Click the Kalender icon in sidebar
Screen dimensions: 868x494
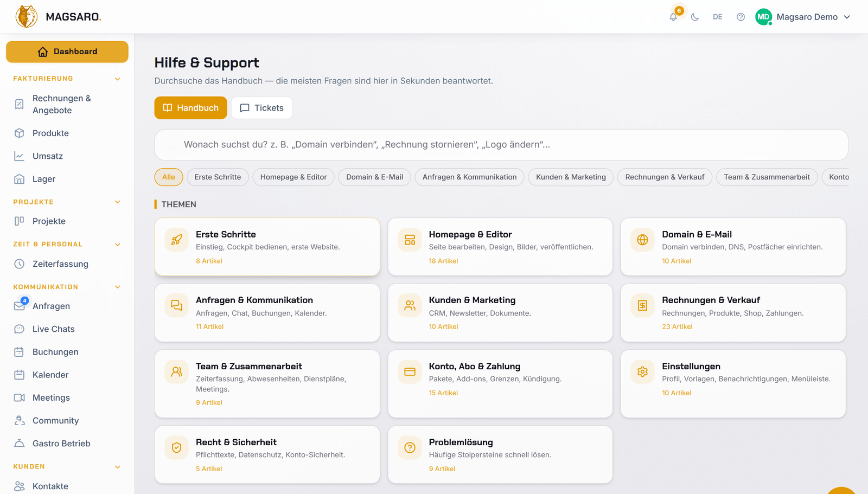pyautogui.click(x=20, y=375)
